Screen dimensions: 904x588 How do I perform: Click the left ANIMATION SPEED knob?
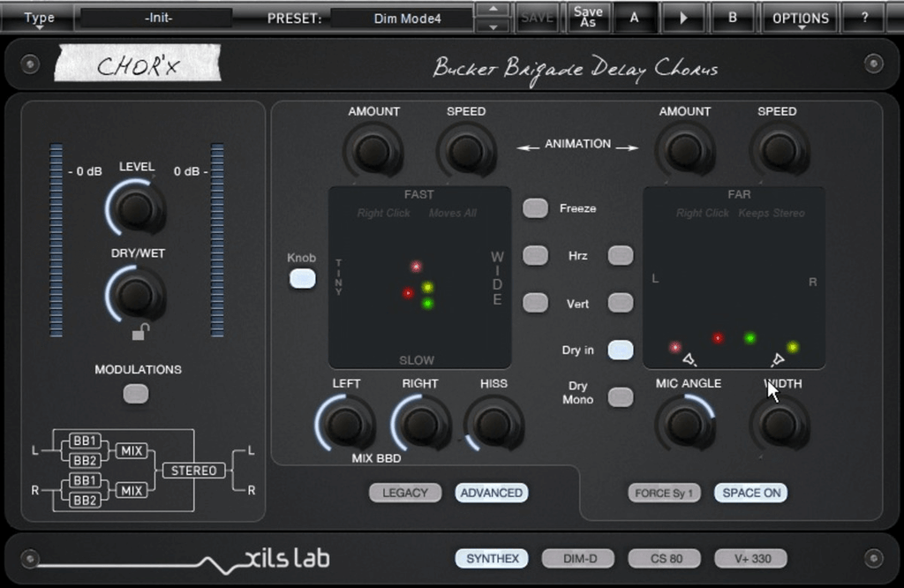point(466,151)
